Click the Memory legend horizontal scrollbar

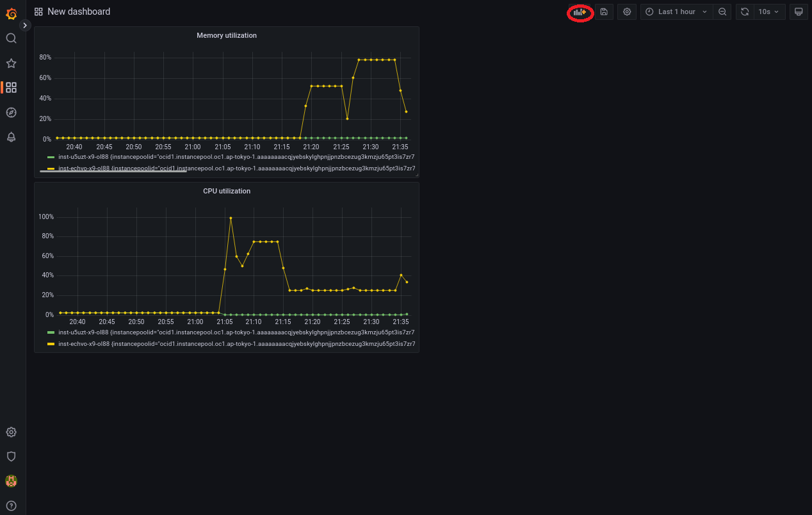click(113, 171)
